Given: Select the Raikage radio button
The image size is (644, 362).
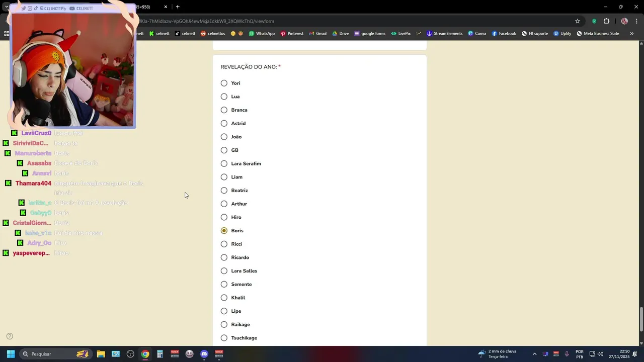Looking at the screenshot, I should (x=224, y=324).
